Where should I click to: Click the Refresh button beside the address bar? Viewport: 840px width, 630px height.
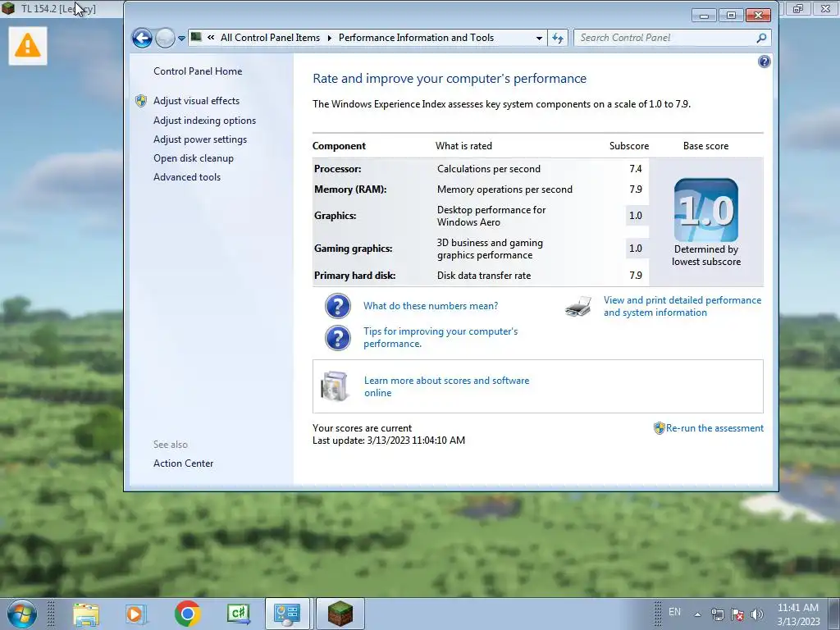click(x=558, y=38)
